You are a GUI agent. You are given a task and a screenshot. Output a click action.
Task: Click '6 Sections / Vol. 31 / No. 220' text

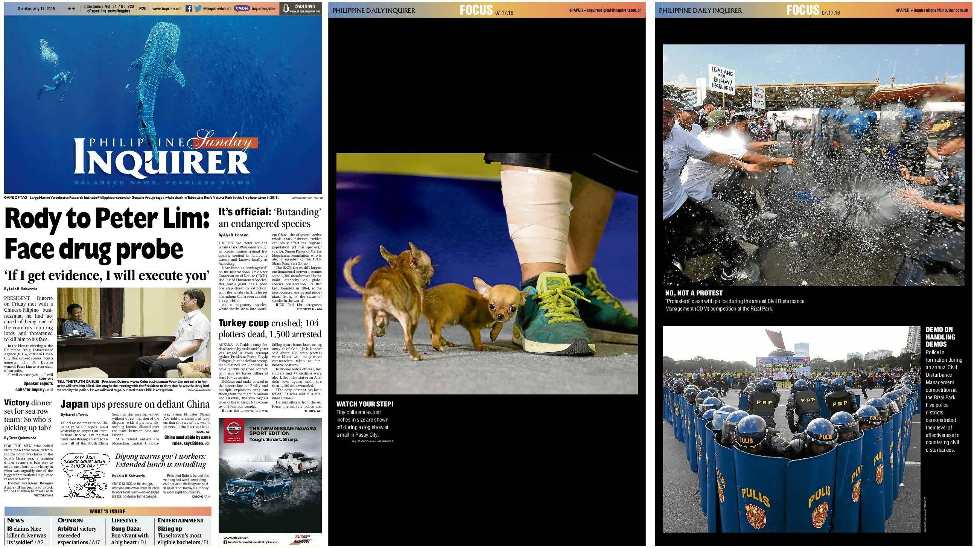[108, 6]
